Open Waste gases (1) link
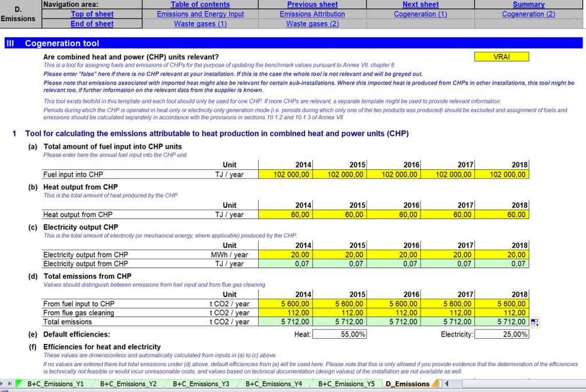Viewport: 586px width, 392px height. pyautogui.click(x=200, y=24)
